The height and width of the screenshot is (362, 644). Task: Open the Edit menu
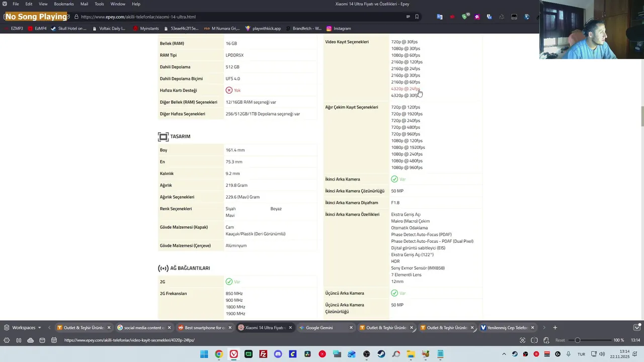click(x=29, y=4)
